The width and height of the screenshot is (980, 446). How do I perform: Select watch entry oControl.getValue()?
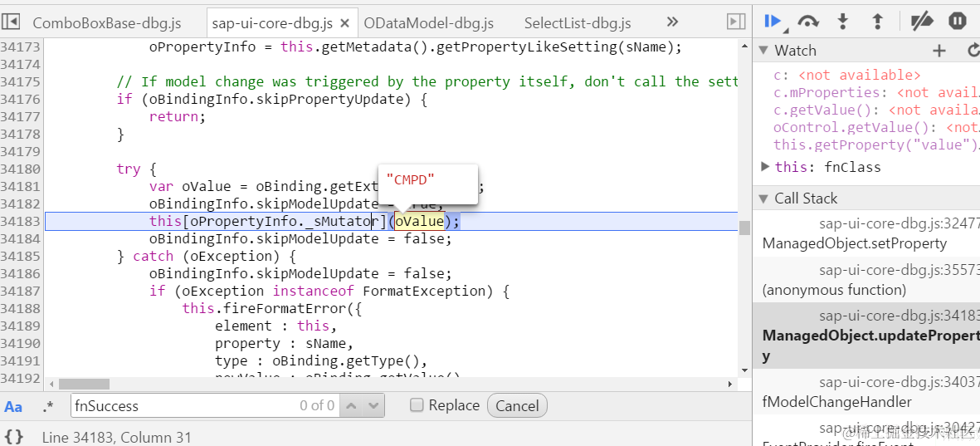tap(876, 128)
